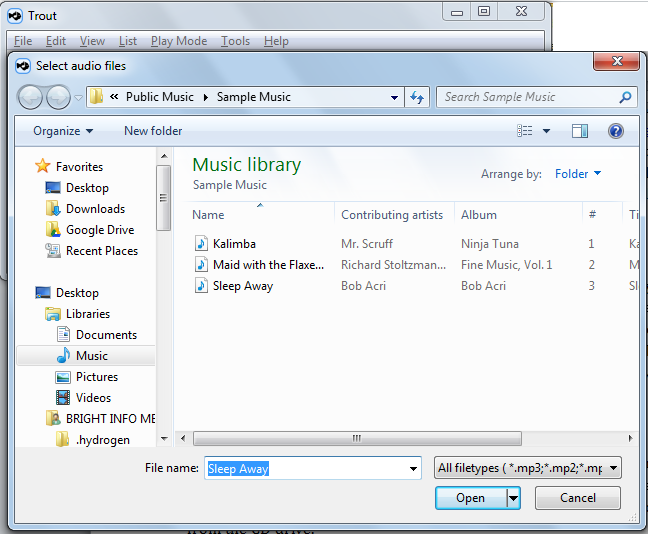648x534 pixels.
Task: Sort by Contributing artists column
Action: click(392, 215)
